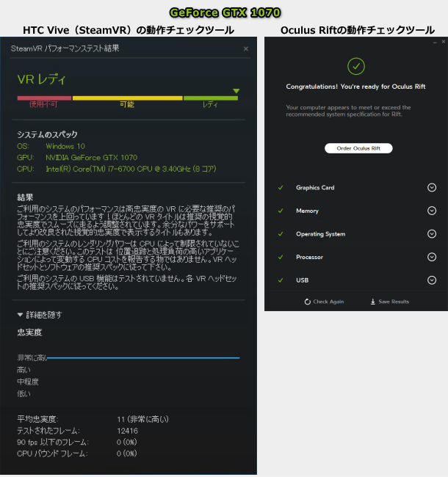Expand the Operating System details chevron
Image resolution: width=448 pixels, height=477 pixels.
pos(432,233)
